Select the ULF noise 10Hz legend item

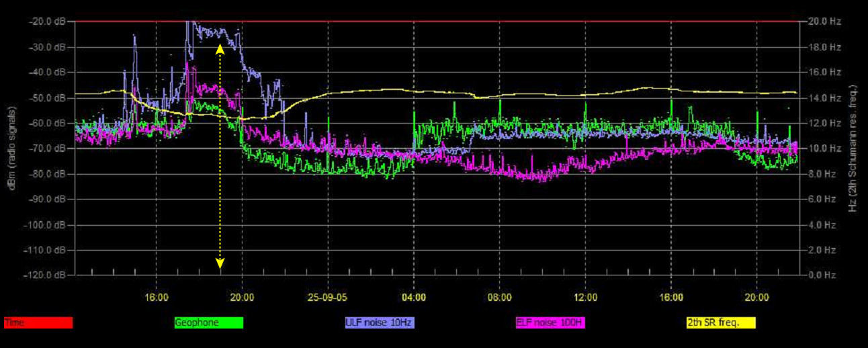tap(380, 323)
